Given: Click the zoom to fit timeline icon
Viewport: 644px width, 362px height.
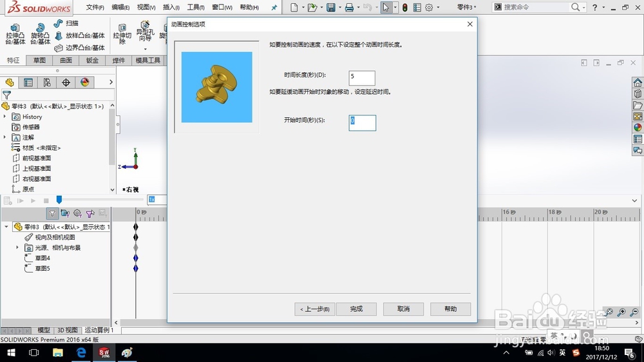Looking at the screenshot, I should [x=609, y=312].
